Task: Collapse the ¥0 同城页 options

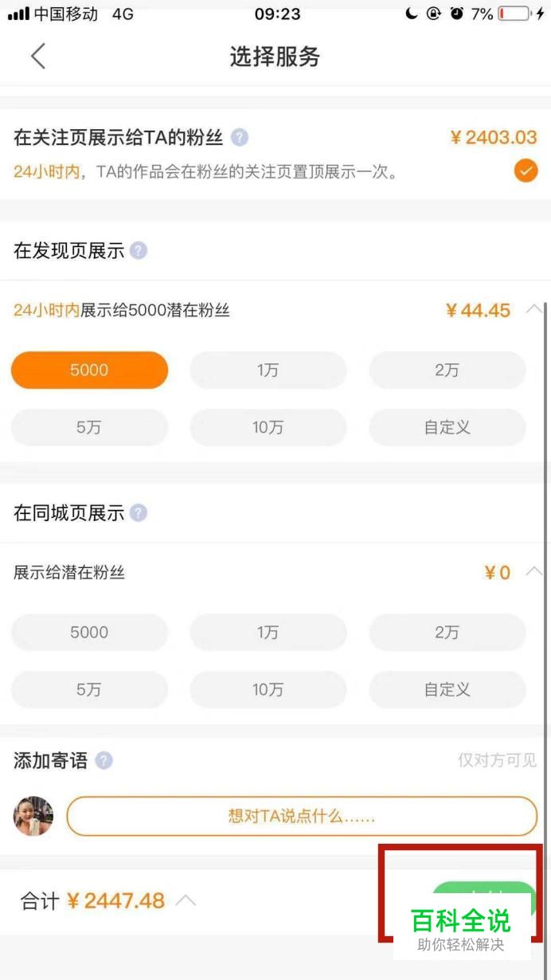Action: tap(534, 571)
